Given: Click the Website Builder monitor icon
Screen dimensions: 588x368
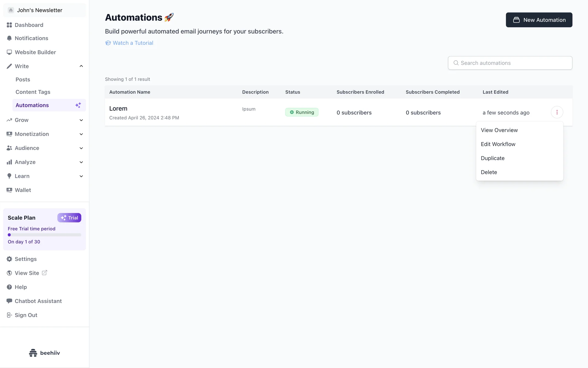Looking at the screenshot, I should click(x=9, y=52).
